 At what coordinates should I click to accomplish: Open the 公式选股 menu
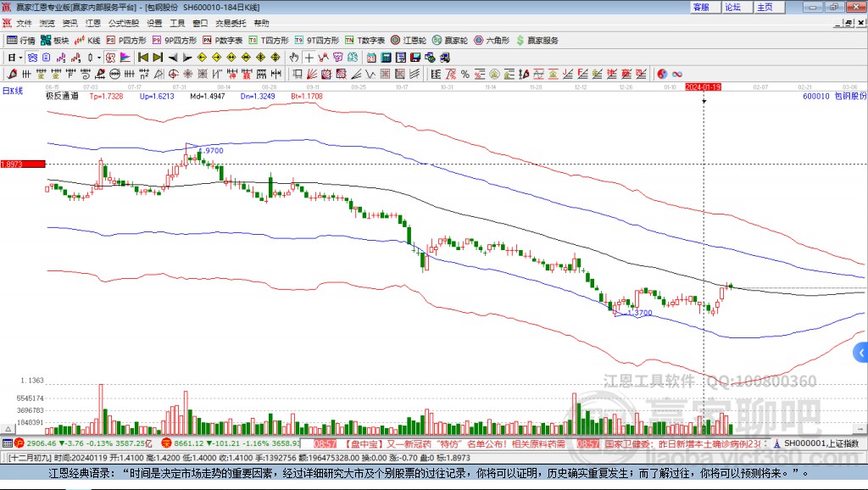point(124,23)
